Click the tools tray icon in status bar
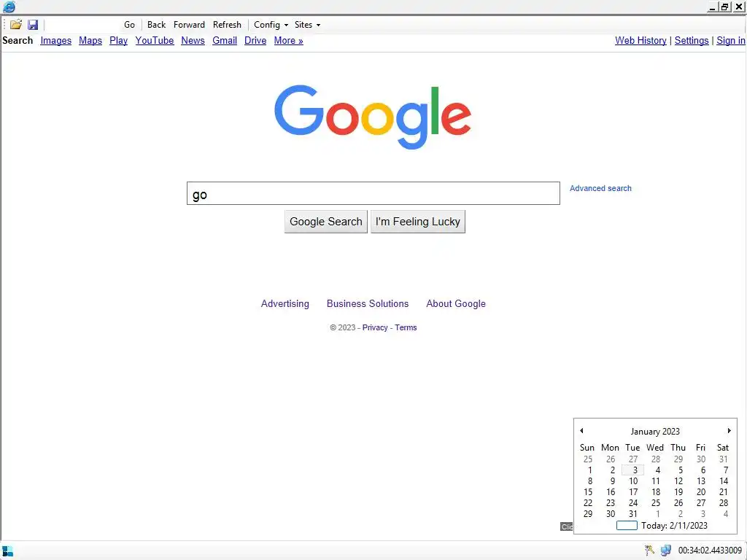747x560 pixels. (x=649, y=551)
